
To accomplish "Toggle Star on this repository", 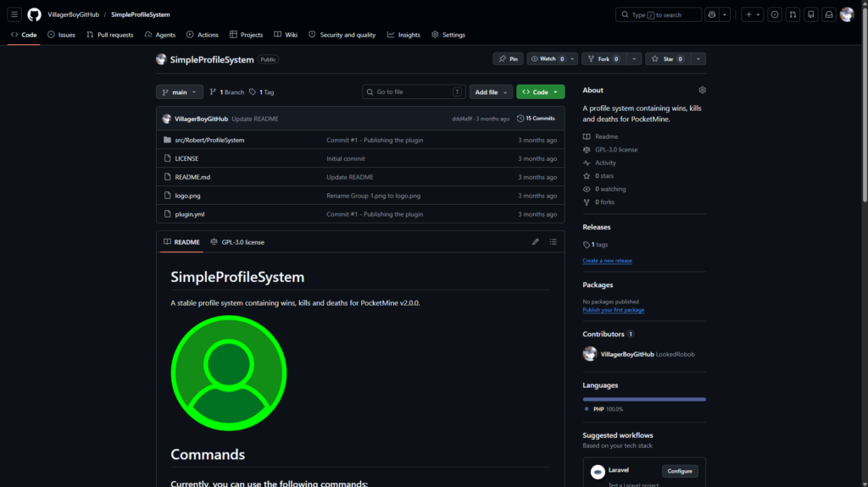I will tap(668, 58).
